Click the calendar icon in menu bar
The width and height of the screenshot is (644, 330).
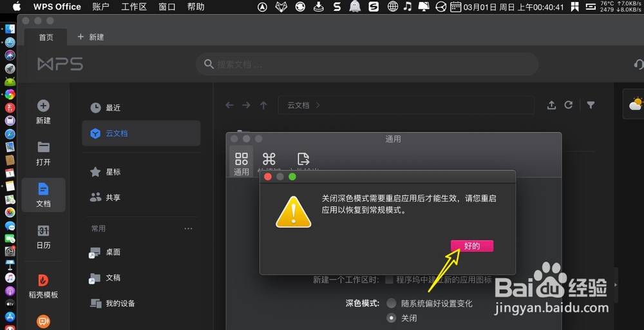pos(455,6)
